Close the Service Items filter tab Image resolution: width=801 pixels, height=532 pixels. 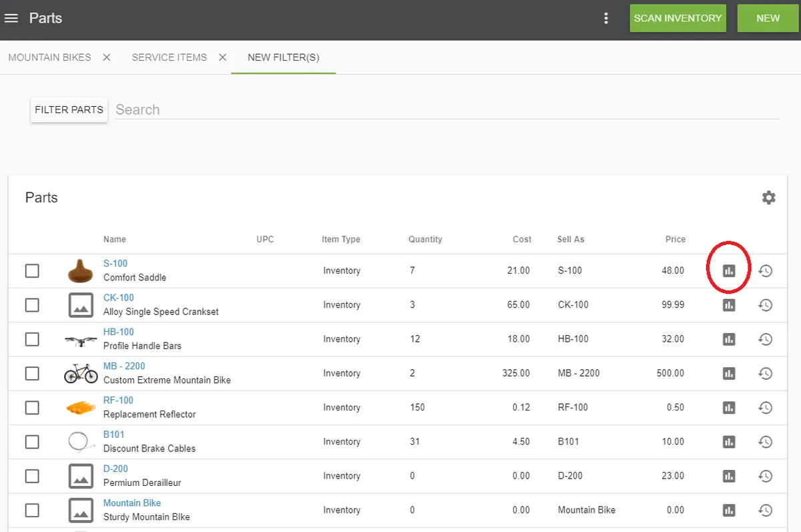click(x=223, y=57)
